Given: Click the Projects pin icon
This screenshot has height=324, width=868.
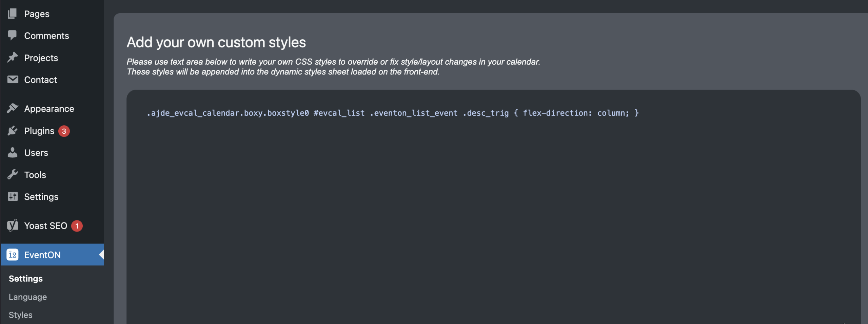Looking at the screenshot, I should pyautogui.click(x=13, y=57).
